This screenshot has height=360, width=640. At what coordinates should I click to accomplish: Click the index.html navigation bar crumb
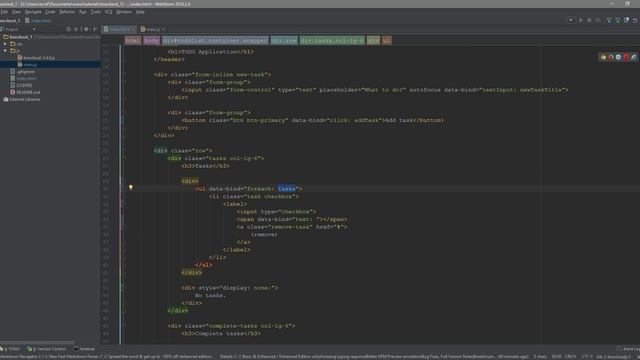pos(38,20)
